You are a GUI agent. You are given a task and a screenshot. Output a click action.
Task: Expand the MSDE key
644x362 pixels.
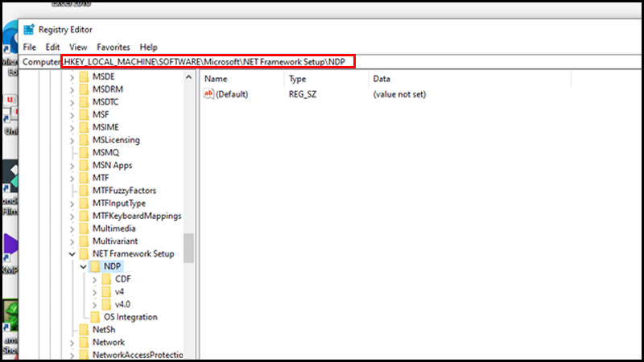pyautogui.click(x=72, y=77)
